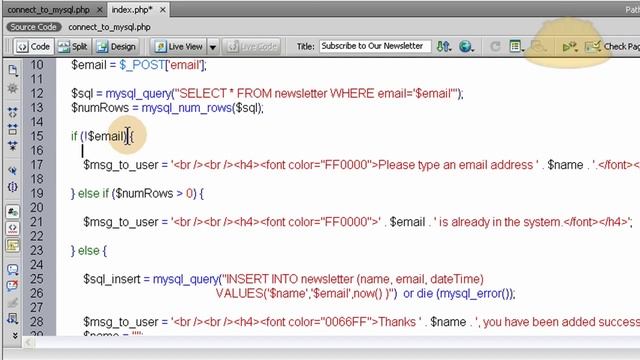Click Balance Braces icon
Image resolution: width=640 pixels, height=360 pixels.
click(x=13, y=187)
